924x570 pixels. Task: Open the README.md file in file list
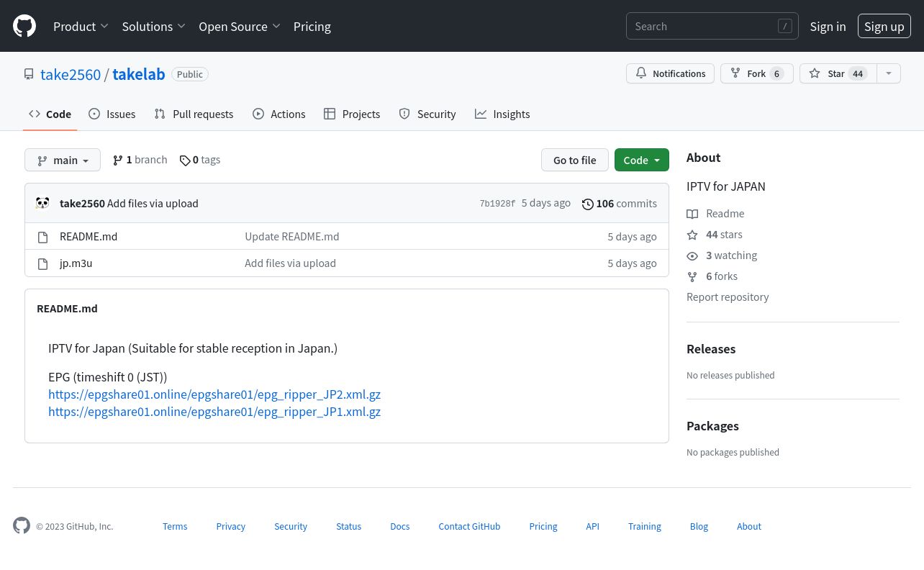tap(89, 236)
